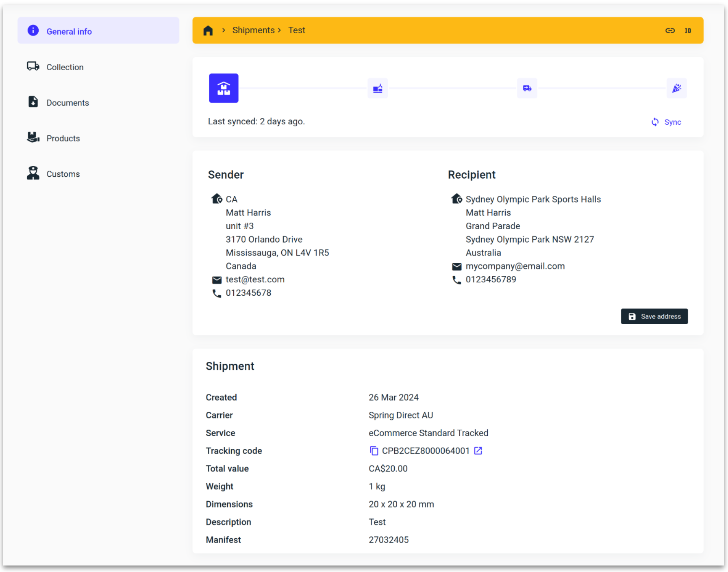Click the warehouse icon in the progress tracker

click(x=223, y=88)
